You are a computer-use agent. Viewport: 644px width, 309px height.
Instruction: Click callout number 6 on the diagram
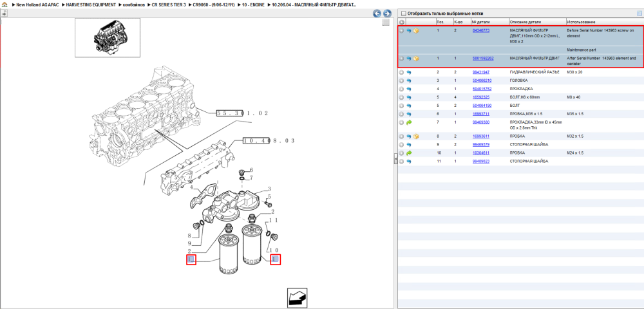[251, 171]
